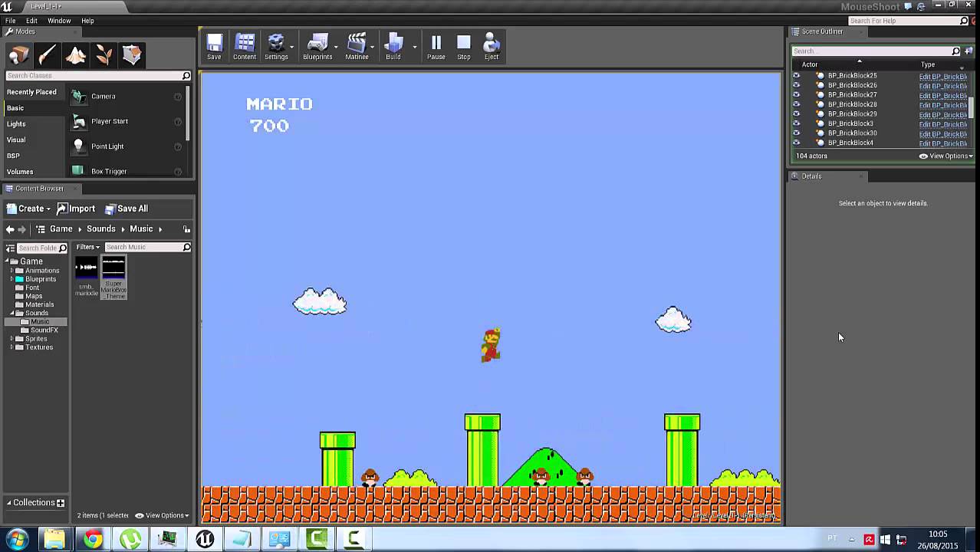Open the Content browser toolbar icon
Viewport: 980px width, 552px height.
click(245, 46)
